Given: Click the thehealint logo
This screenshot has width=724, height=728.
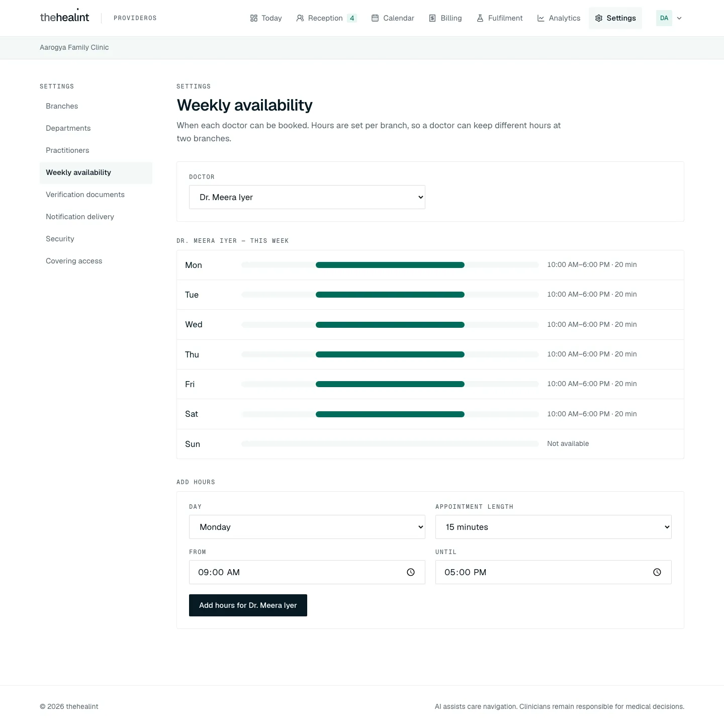Looking at the screenshot, I should [64, 17].
